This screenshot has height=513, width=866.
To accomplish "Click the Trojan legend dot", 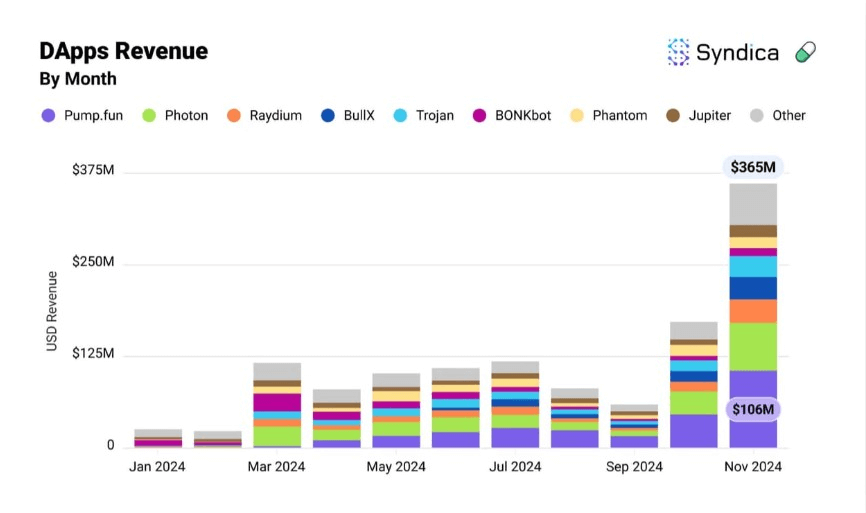I will [400, 115].
